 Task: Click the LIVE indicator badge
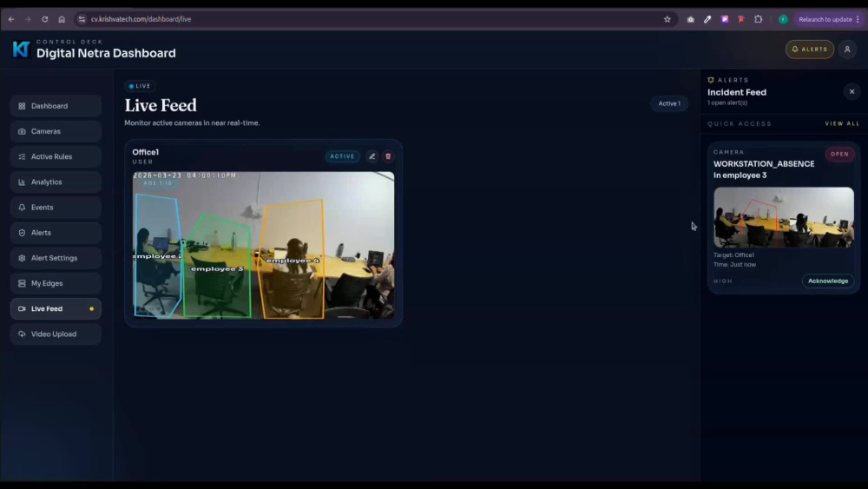coord(140,86)
